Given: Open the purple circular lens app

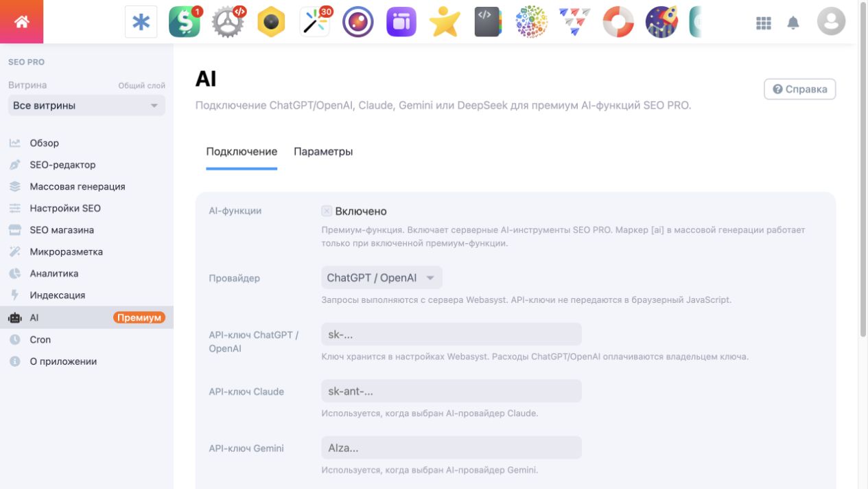Looking at the screenshot, I should (x=358, y=22).
